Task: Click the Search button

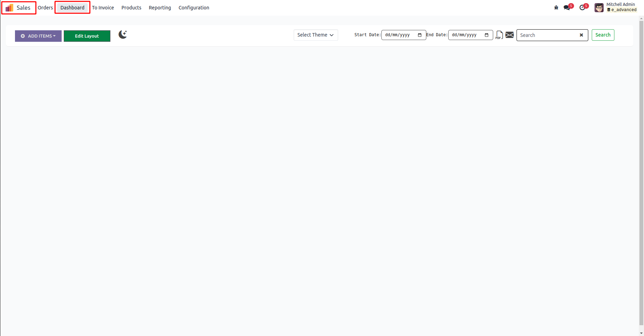Action: 603,35
